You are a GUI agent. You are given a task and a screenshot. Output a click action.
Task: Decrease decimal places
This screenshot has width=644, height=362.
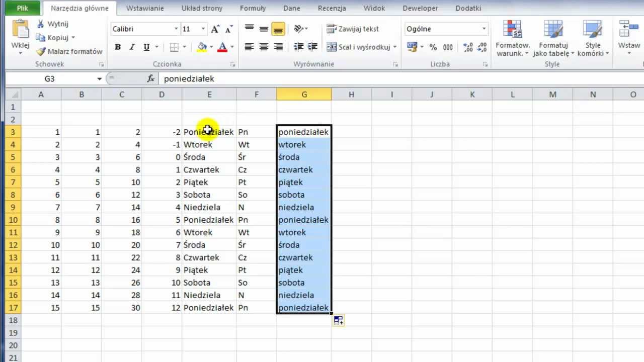tap(482, 47)
